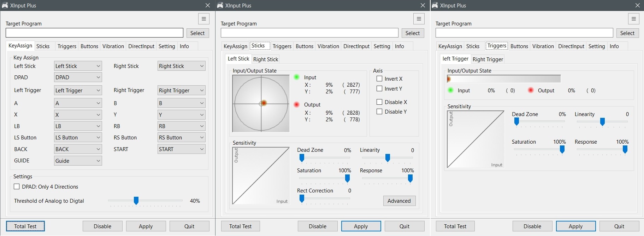Open the Left Trigger assignment dropdown

(x=78, y=90)
